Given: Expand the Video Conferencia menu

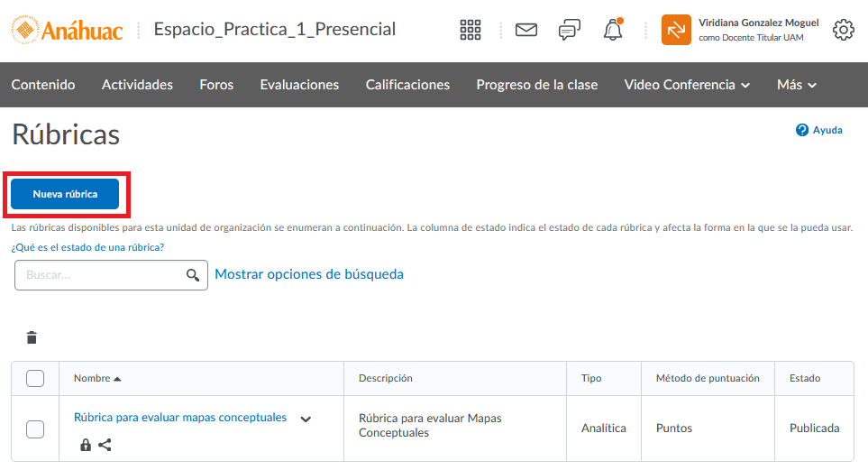Looking at the screenshot, I should click(x=687, y=85).
